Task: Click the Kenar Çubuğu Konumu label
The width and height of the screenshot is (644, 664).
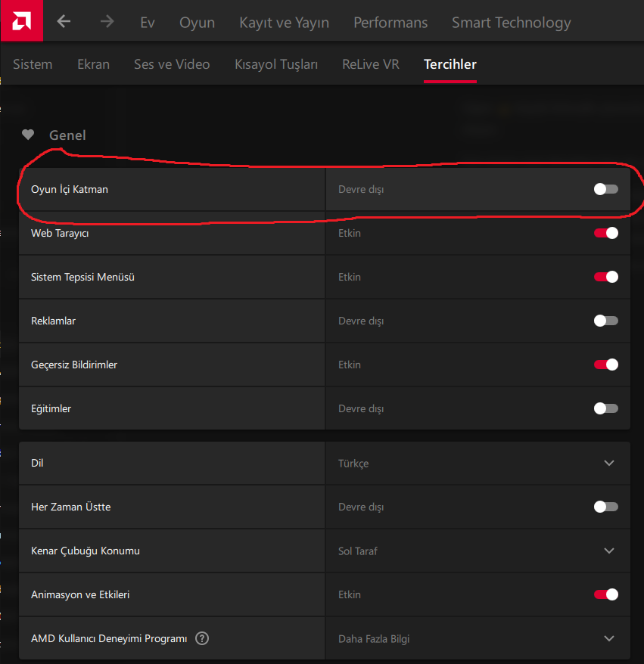Action: point(86,551)
